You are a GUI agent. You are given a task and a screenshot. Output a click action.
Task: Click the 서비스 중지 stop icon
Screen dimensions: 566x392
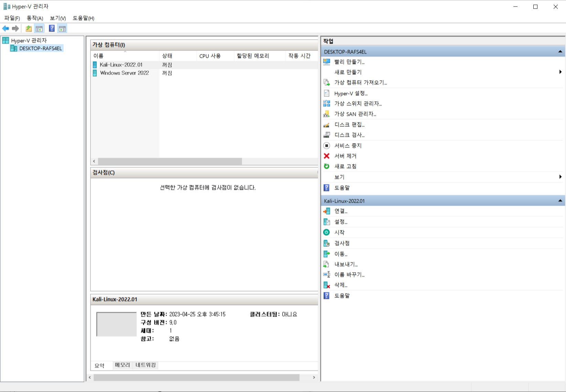click(x=327, y=145)
